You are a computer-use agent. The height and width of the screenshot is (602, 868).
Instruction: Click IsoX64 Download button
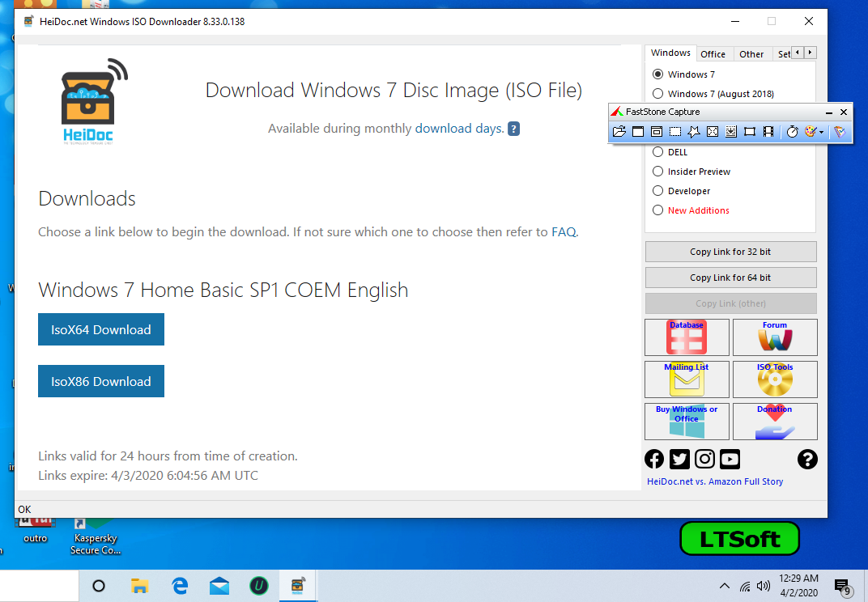coord(101,329)
